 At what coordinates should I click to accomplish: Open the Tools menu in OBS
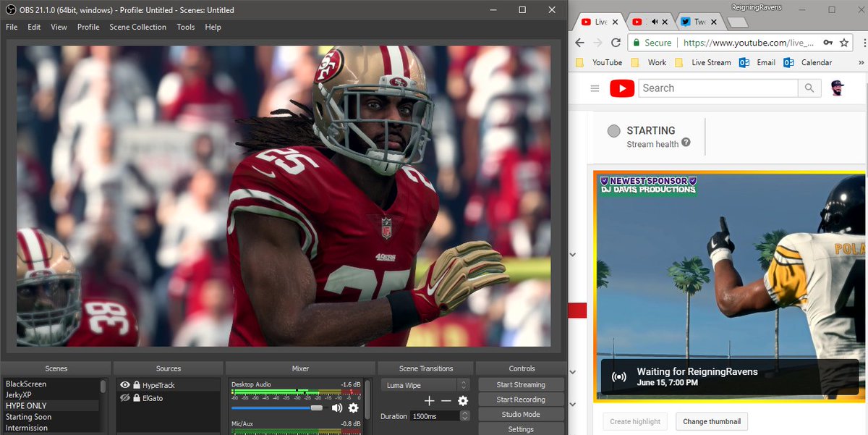pos(186,27)
